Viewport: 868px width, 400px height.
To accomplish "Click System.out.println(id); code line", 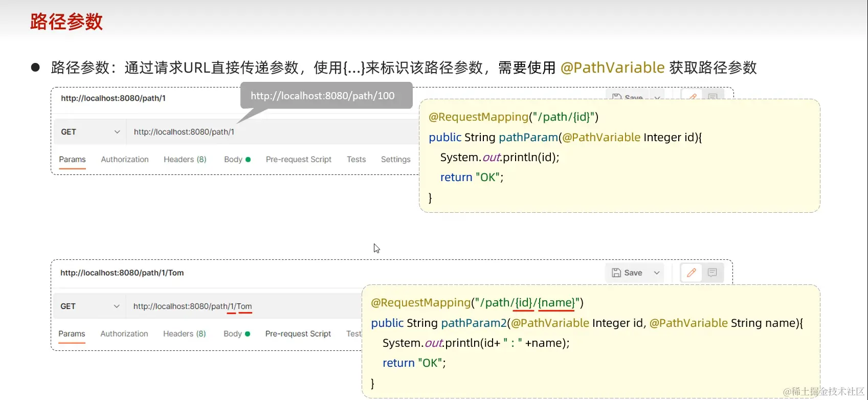I will point(500,157).
